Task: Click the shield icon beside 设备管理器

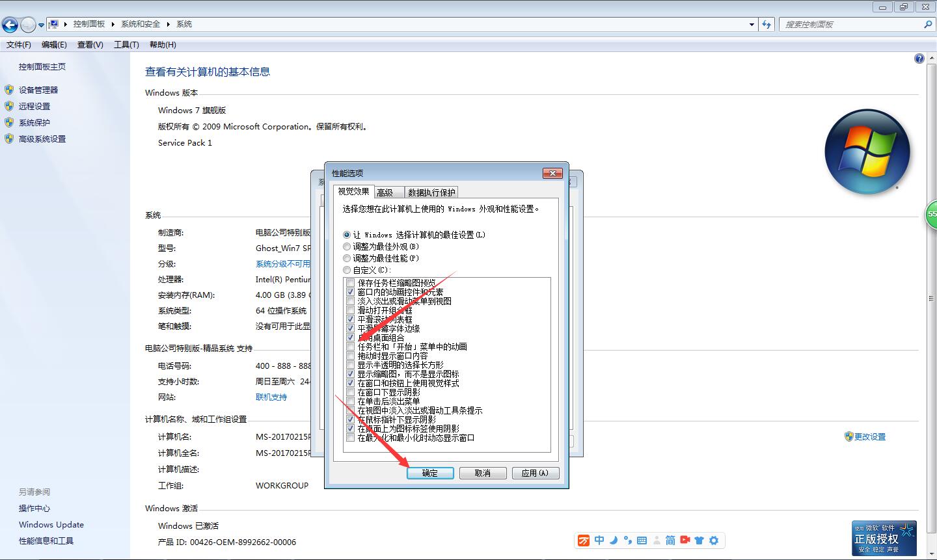Action: tap(9, 90)
